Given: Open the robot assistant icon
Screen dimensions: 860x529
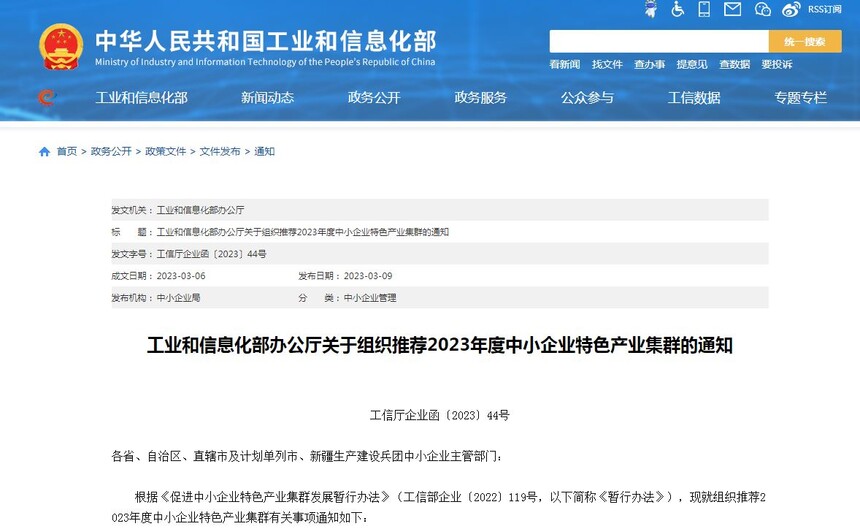Looking at the screenshot, I should pos(651,9).
